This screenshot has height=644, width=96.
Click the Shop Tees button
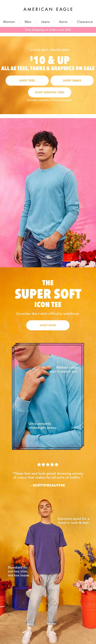(27, 80)
